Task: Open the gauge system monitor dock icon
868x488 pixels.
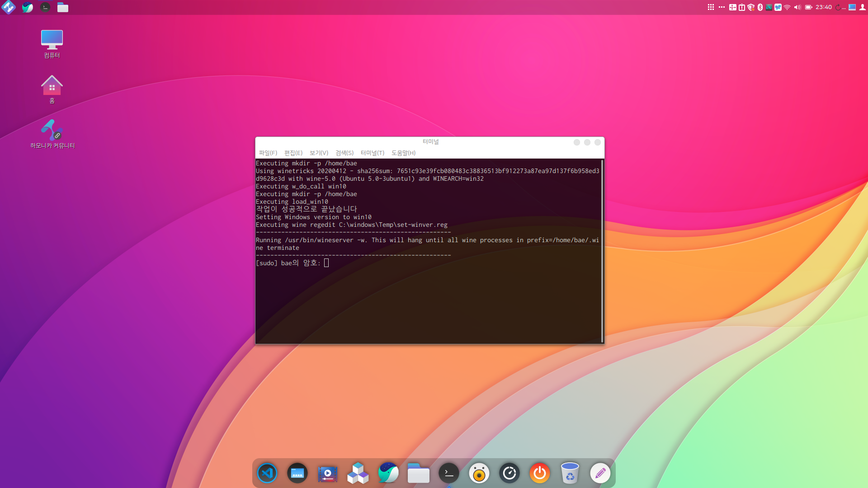Action: coord(509,473)
